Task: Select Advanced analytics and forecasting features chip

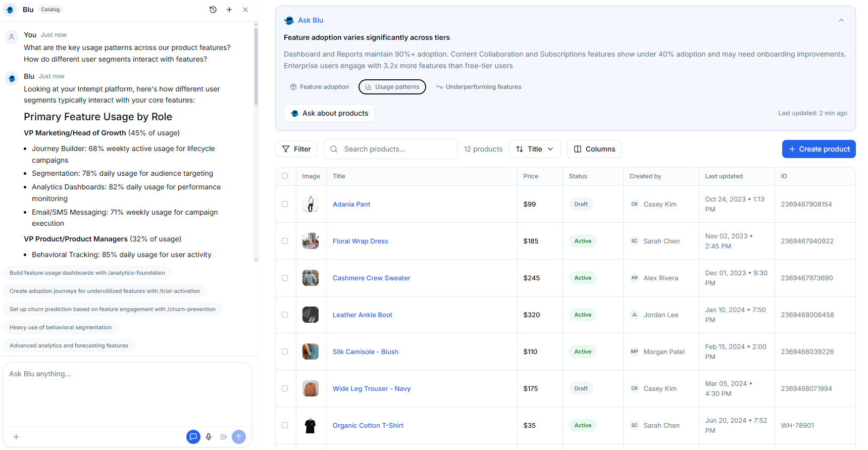Action: click(x=69, y=345)
